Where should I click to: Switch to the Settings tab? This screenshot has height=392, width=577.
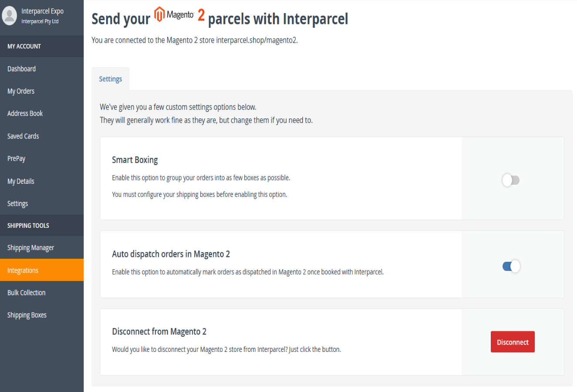[x=110, y=79]
